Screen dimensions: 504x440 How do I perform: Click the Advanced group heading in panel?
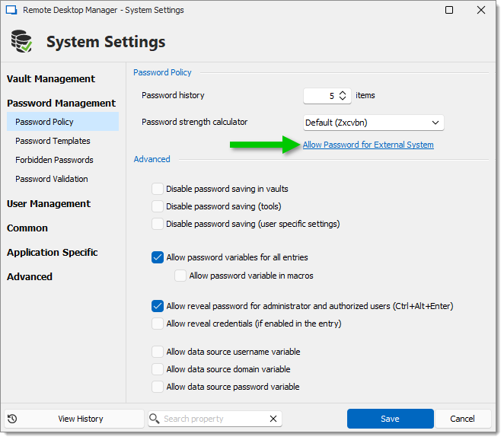coord(152,159)
